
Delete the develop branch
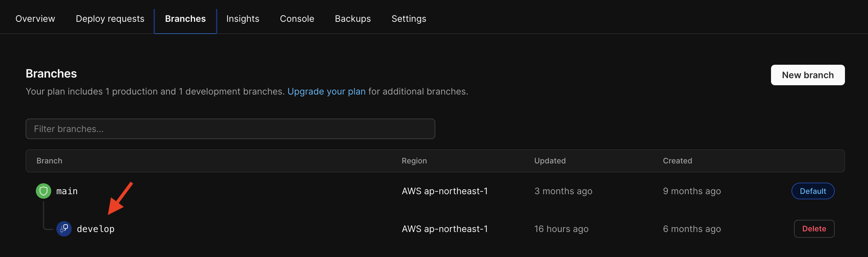pos(814,229)
